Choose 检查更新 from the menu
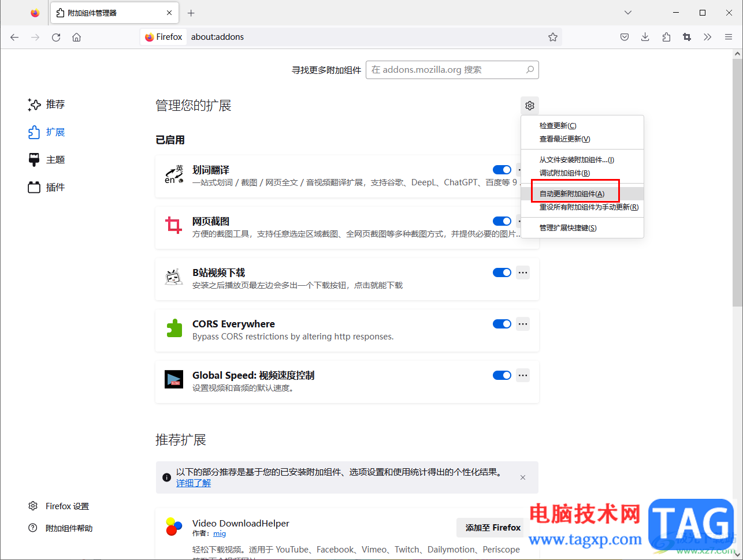743x560 pixels. pyautogui.click(x=582, y=126)
